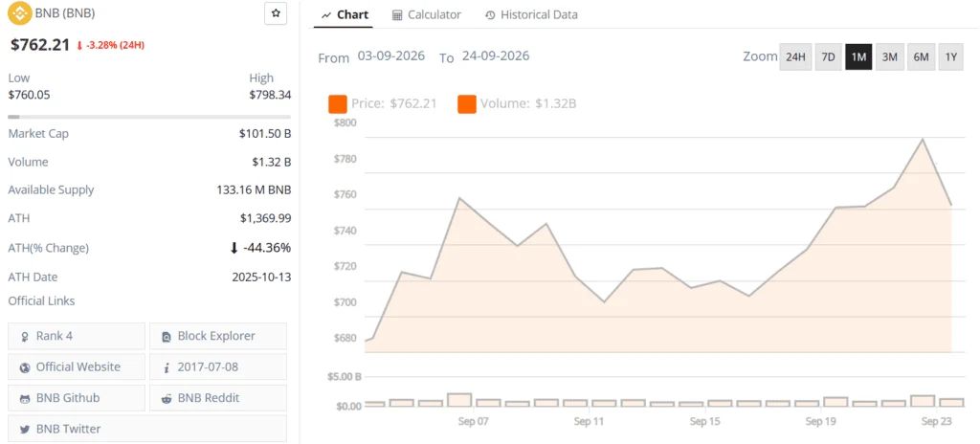Viewport: 980px width, 444px height.
Task: Edit the From date 03-09-2026 field
Action: click(x=391, y=55)
